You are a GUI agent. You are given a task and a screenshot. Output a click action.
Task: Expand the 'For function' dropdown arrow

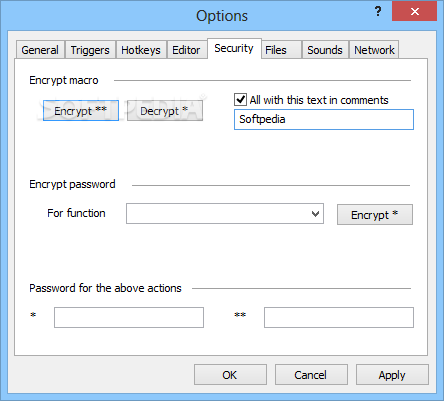tap(315, 214)
